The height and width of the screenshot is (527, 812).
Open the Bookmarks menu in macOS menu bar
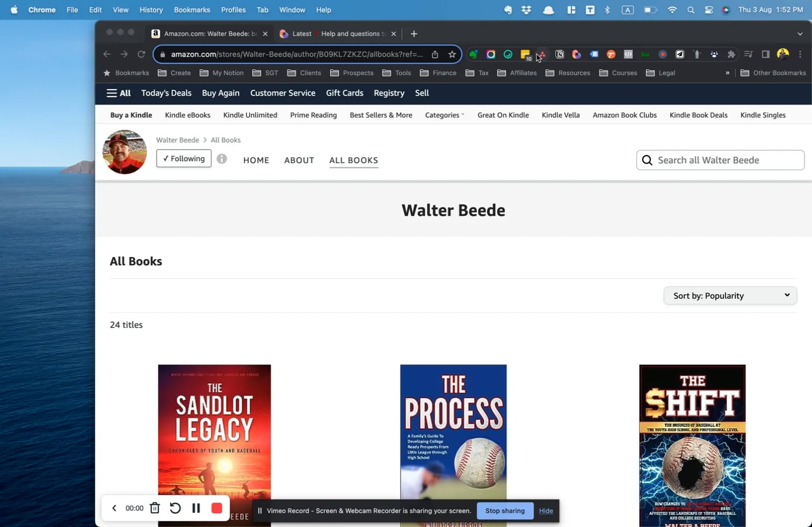pyautogui.click(x=192, y=10)
